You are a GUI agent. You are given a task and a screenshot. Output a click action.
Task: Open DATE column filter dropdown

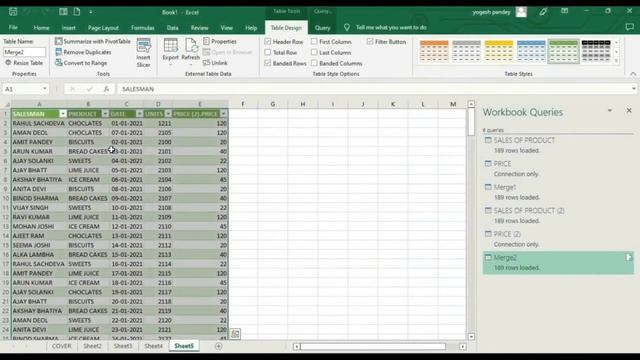click(140, 113)
